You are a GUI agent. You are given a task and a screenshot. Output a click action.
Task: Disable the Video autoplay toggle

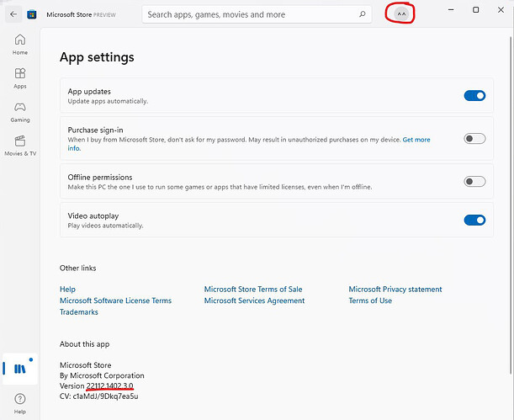click(x=474, y=220)
